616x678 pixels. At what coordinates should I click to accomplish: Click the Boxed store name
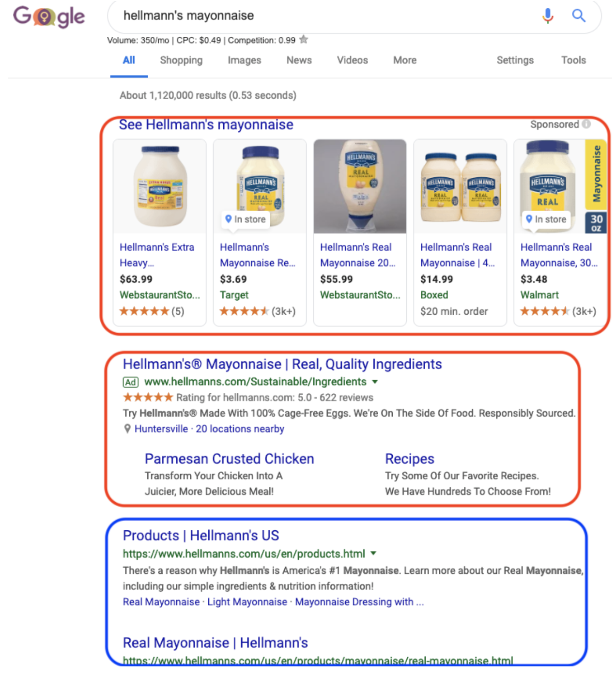(434, 295)
